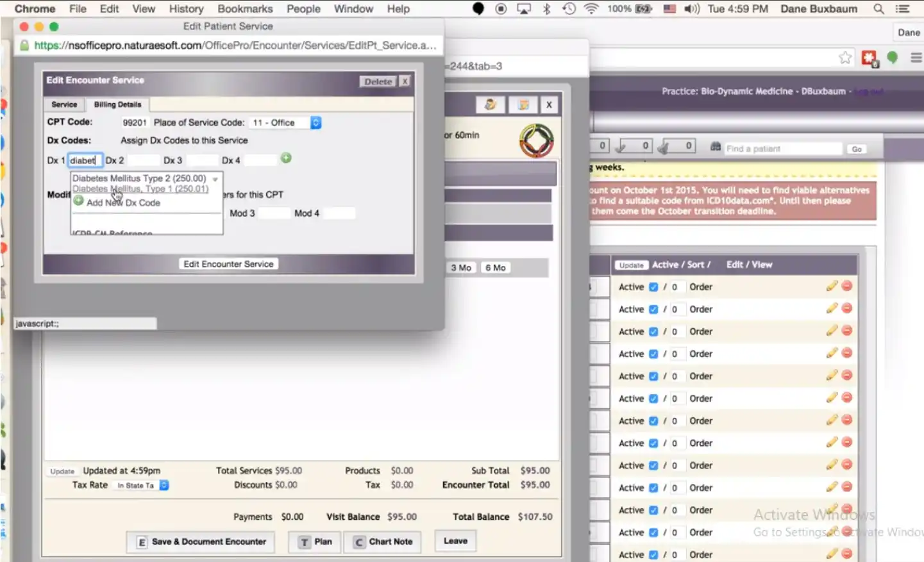Click the green plus Add New Dx Code icon

point(79,201)
